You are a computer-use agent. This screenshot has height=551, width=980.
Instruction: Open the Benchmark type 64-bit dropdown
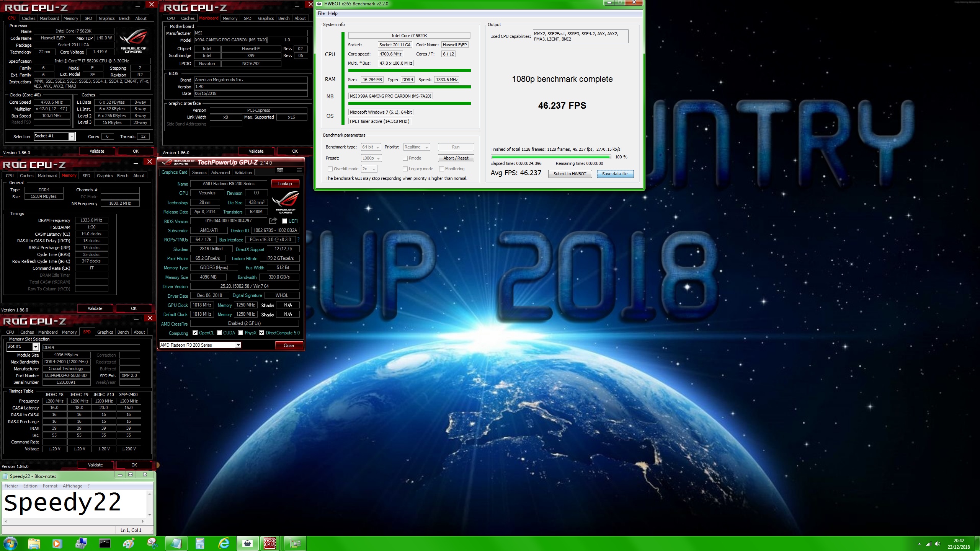371,147
